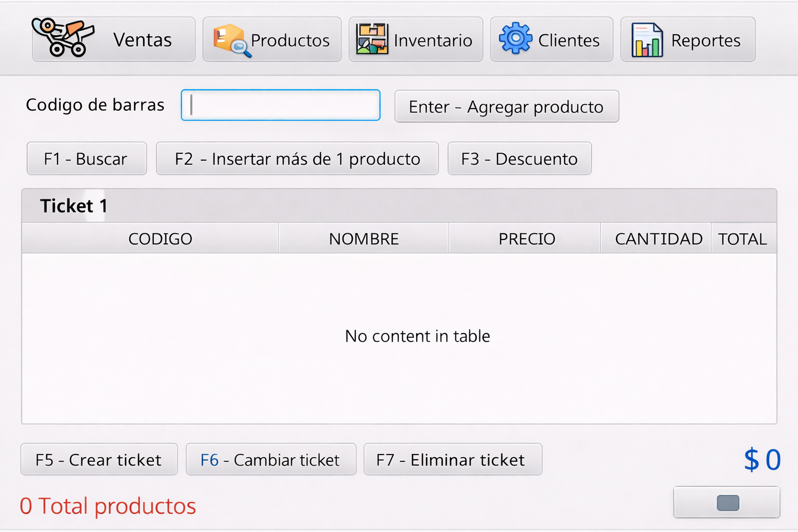This screenshot has height=532, width=798.
Task: Select the Ticket 1 header
Action: pyautogui.click(x=73, y=205)
